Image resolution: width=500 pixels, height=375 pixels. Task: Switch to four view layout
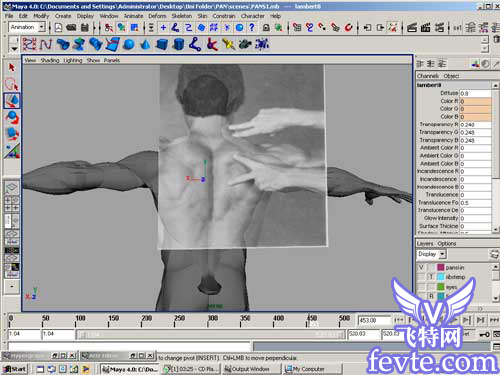pos(11,204)
